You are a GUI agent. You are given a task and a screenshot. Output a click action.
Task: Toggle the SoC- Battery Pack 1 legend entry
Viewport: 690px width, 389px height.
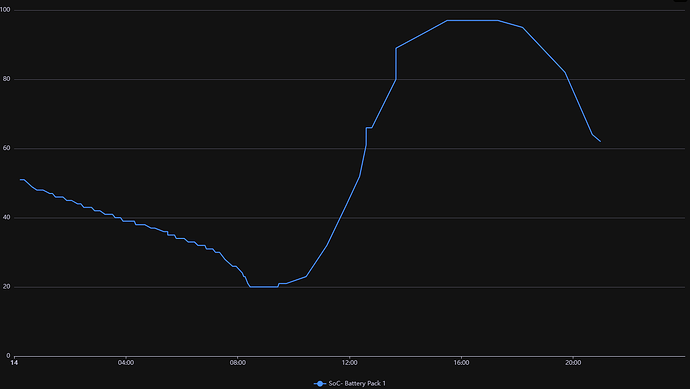point(350,383)
